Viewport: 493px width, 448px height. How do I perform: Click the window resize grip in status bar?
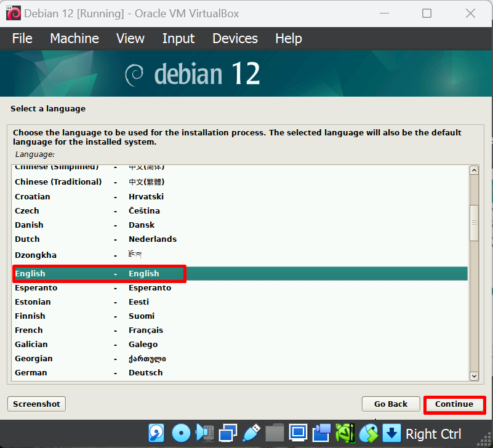click(484, 439)
